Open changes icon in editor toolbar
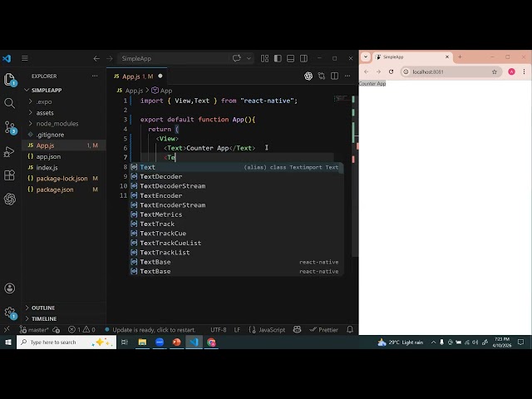The image size is (532, 399). tap(322, 76)
